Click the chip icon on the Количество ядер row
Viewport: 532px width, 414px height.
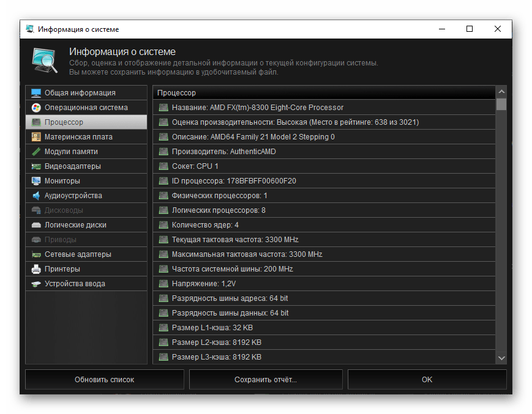(163, 225)
